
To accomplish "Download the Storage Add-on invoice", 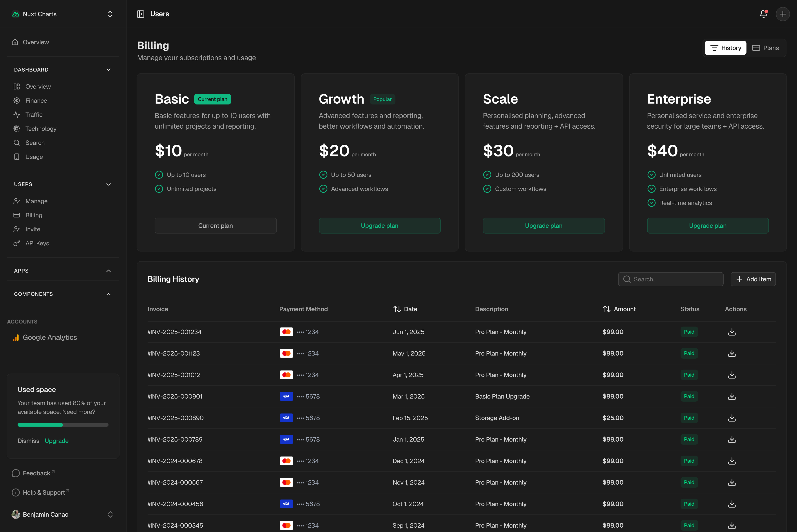I will click(732, 418).
